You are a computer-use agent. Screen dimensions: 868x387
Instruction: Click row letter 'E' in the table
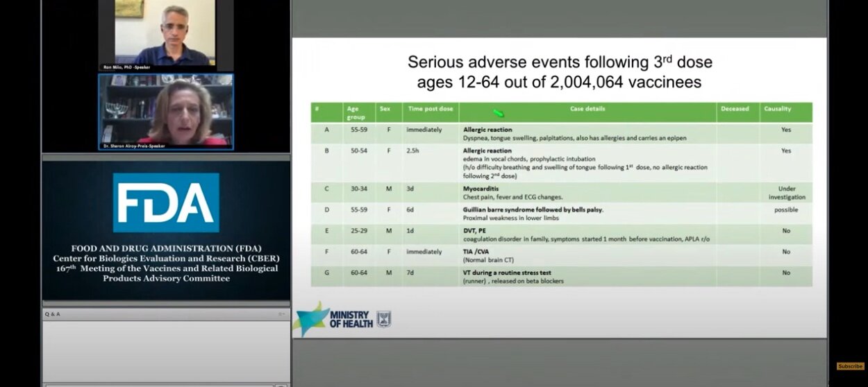point(327,230)
